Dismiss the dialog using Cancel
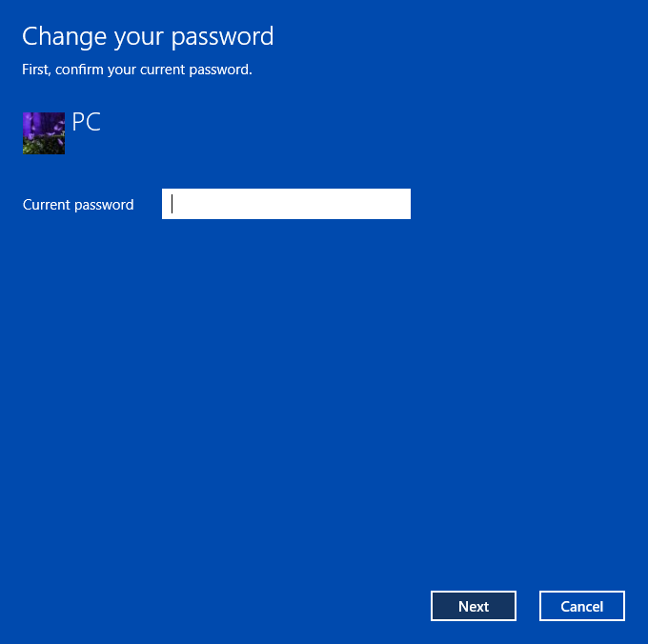Image resolution: width=648 pixels, height=644 pixels. pyautogui.click(x=582, y=606)
